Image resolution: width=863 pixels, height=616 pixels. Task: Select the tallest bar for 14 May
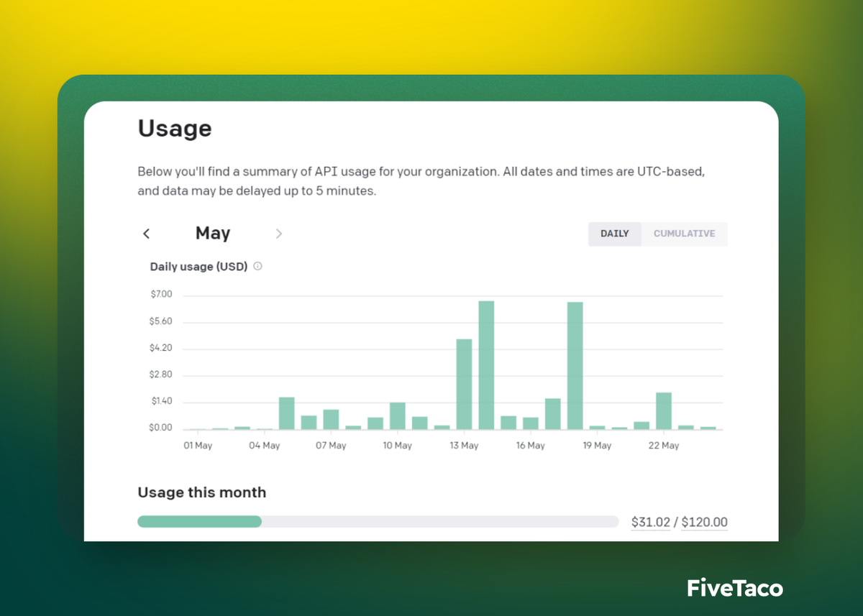click(x=486, y=365)
